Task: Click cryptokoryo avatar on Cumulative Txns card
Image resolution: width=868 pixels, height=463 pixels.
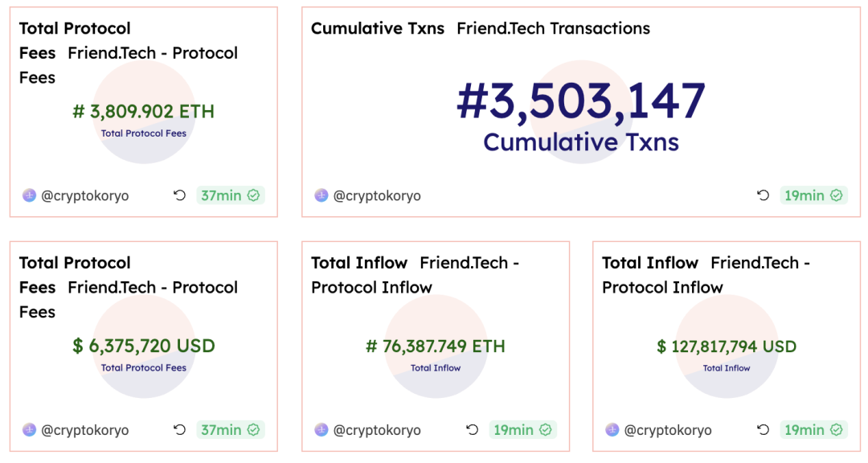Action: tap(321, 195)
